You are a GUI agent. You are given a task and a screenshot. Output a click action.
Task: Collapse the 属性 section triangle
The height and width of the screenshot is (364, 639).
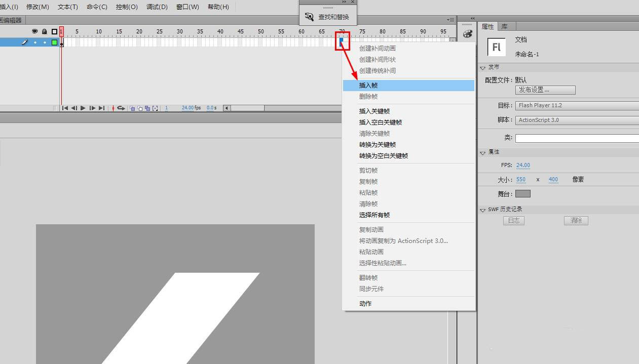click(482, 152)
